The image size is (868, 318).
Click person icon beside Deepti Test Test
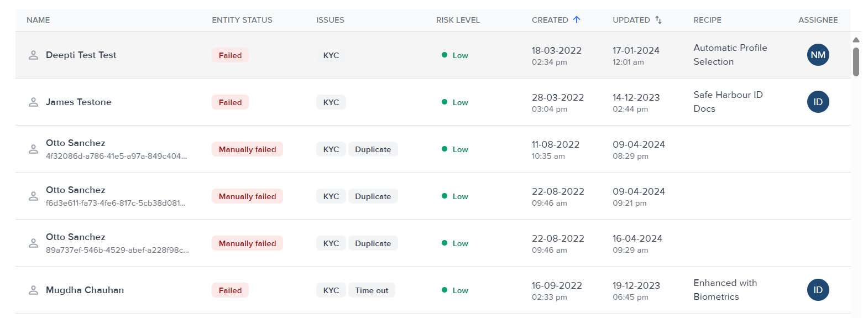point(33,55)
